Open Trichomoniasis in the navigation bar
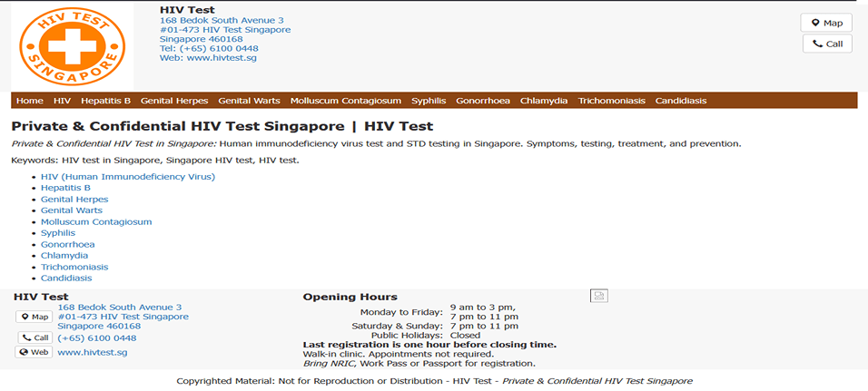868x391 pixels. (x=612, y=101)
